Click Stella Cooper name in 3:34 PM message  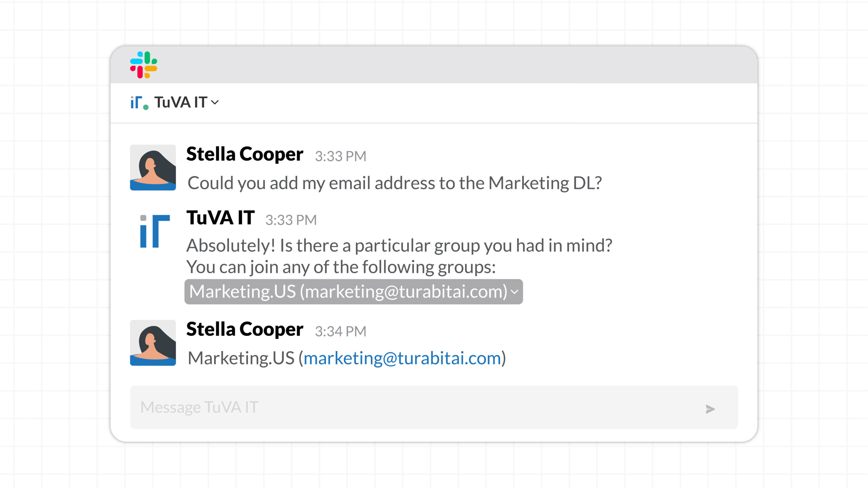point(245,329)
